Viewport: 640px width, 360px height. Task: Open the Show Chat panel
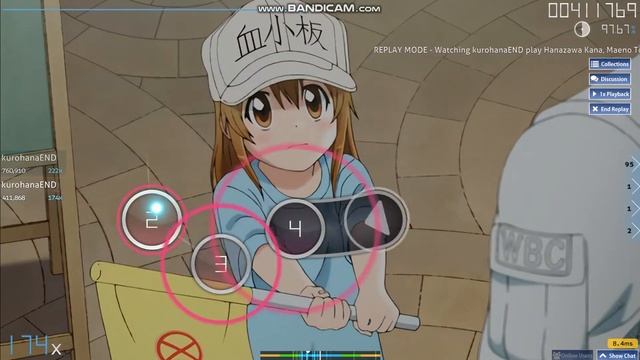618,355
